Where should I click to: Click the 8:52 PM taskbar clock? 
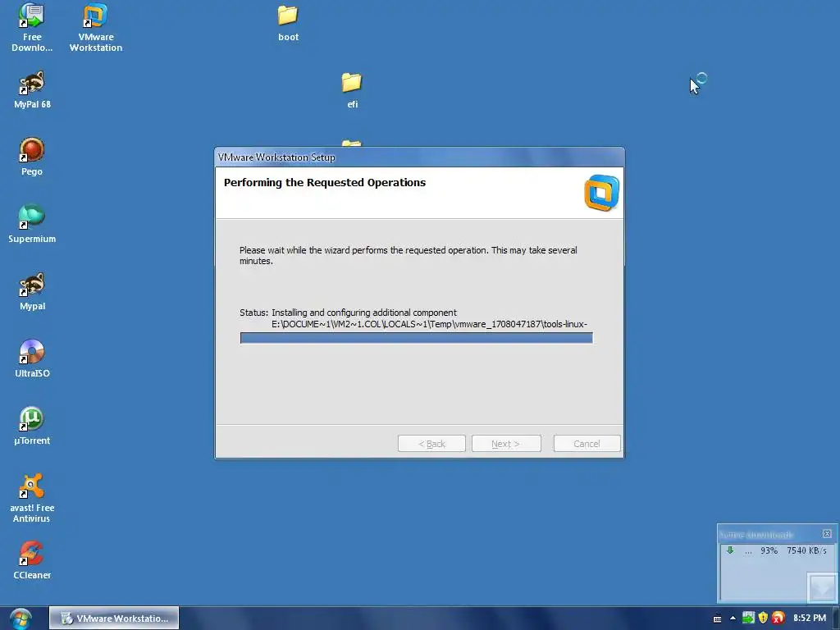point(810,619)
